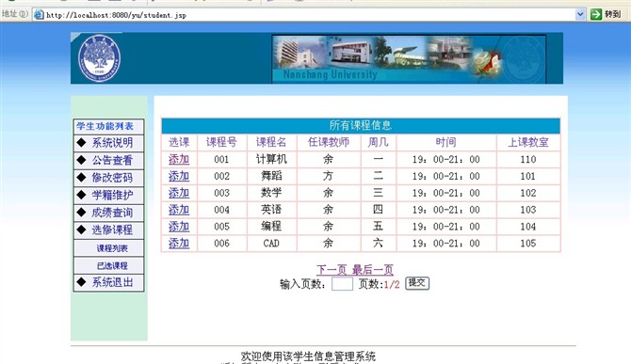Open 已选课程 submenu item
631x364 pixels.
(x=112, y=265)
